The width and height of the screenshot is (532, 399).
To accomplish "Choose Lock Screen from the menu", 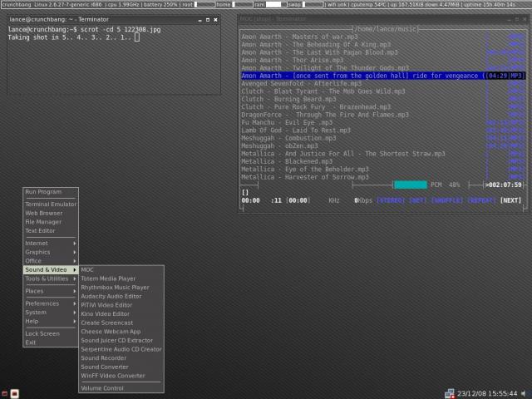I will point(42,333).
